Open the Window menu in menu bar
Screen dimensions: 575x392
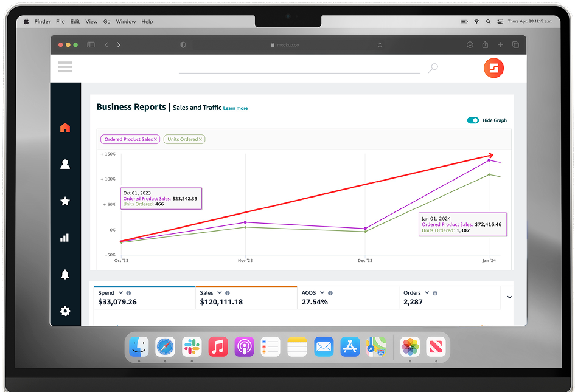[126, 22]
